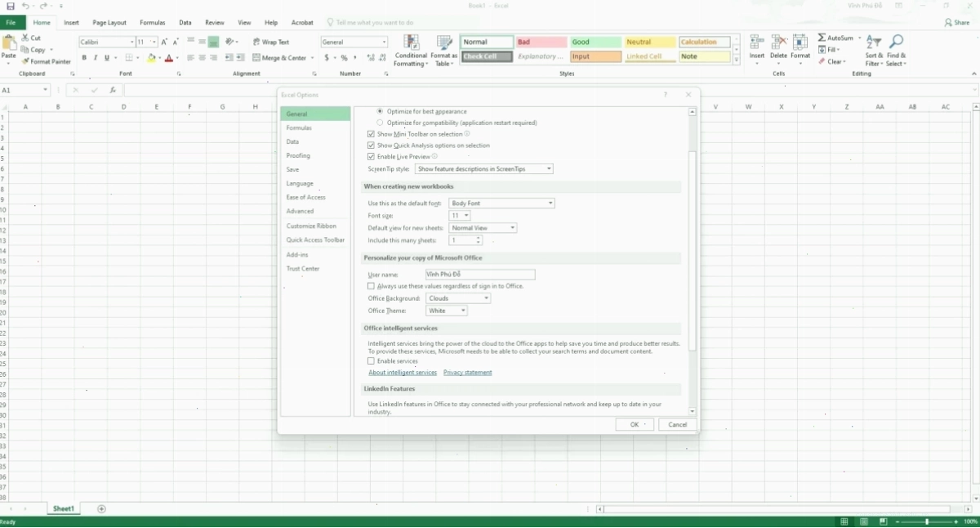Uncheck Enable Live Preview
980x528 pixels.
pos(371,156)
